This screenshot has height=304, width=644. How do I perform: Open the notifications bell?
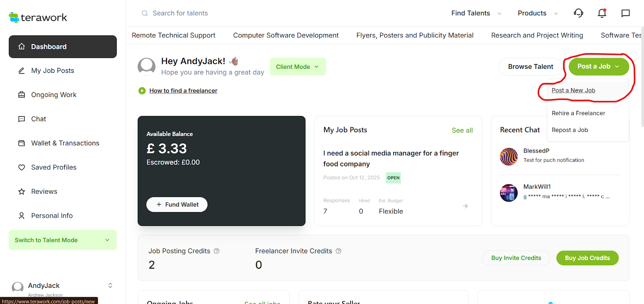pyautogui.click(x=602, y=13)
